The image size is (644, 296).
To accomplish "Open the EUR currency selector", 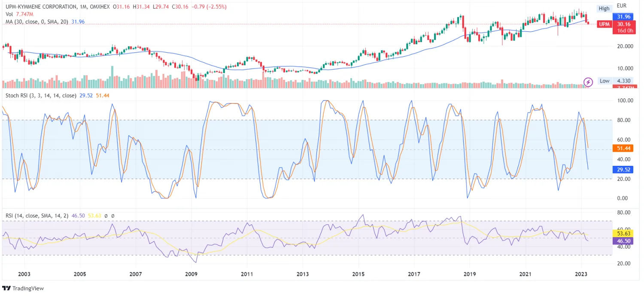I will (x=622, y=6).
